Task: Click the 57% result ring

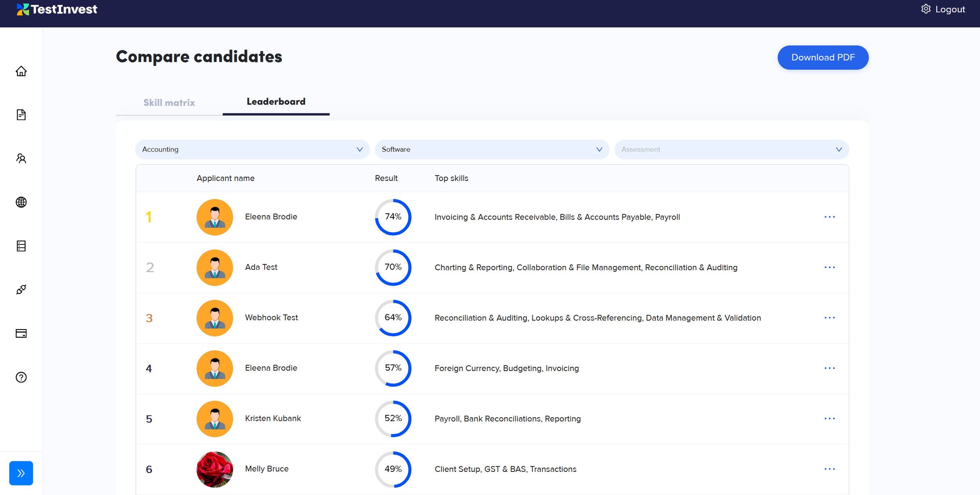Action: click(x=393, y=368)
